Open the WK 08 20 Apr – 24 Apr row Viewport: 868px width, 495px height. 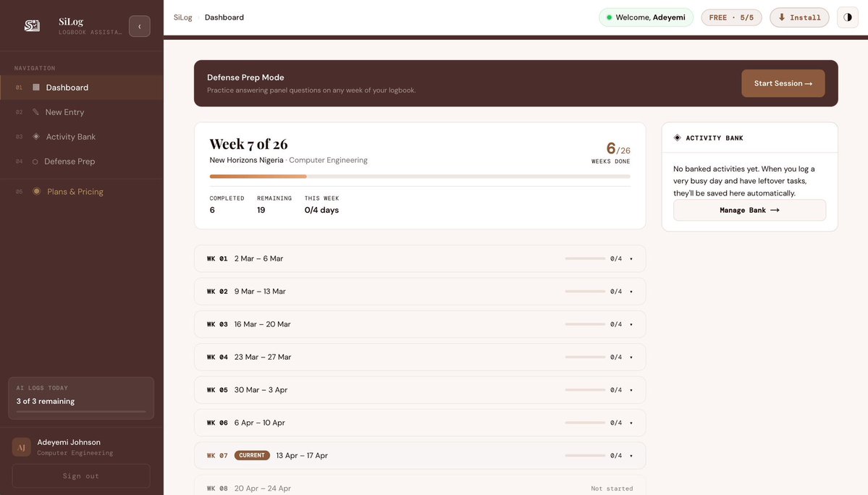click(x=420, y=486)
